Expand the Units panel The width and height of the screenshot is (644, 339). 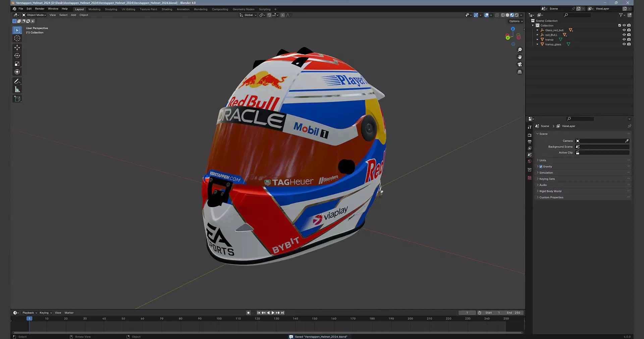pyautogui.click(x=583, y=160)
